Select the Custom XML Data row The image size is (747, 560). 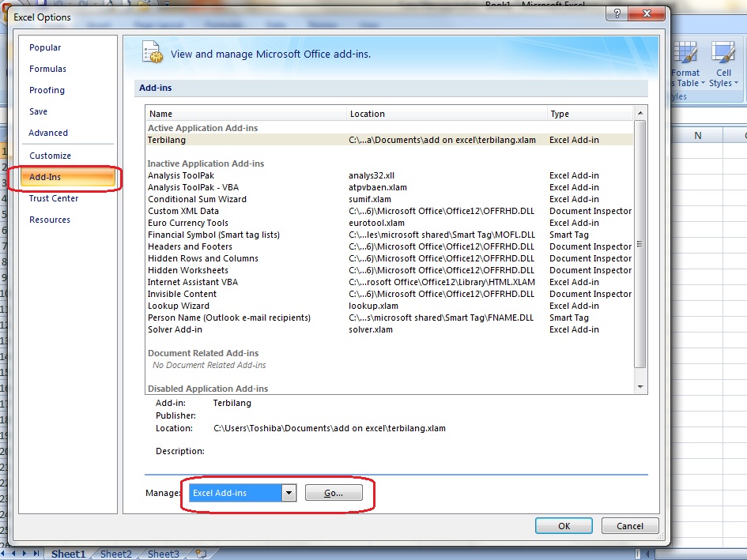pyautogui.click(x=389, y=211)
